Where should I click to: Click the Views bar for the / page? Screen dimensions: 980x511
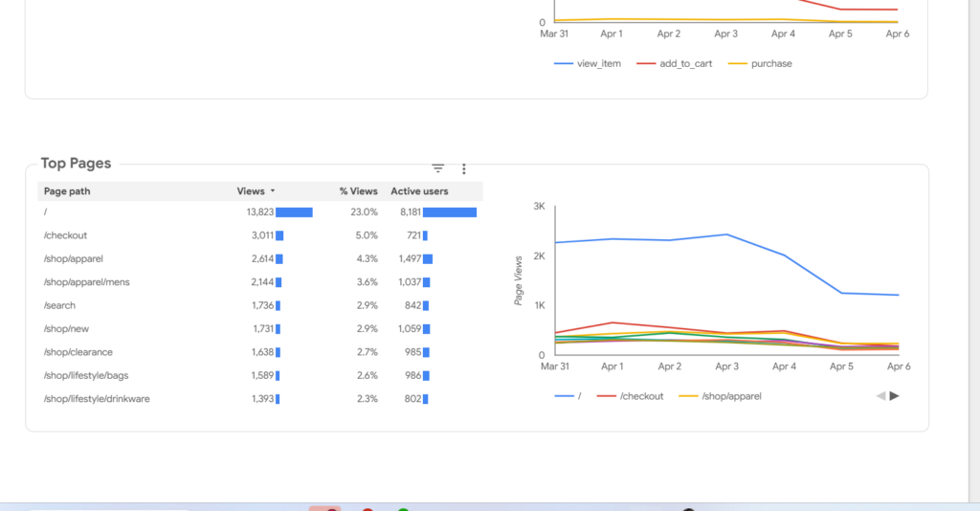click(294, 212)
